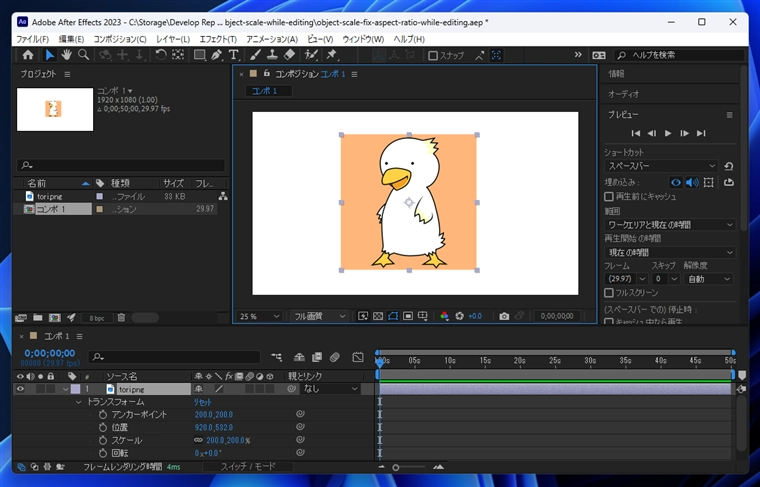The width and height of the screenshot is (760, 487).
Task: Take snapshot using camera icon
Action: [504, 316]
